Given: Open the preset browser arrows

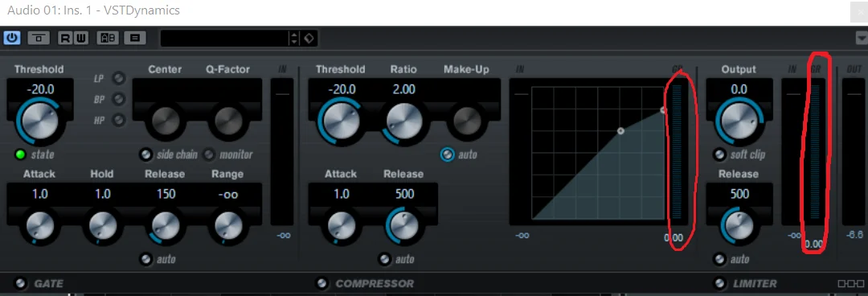Looking at the screenshot, I should click(x=294, y=39).
